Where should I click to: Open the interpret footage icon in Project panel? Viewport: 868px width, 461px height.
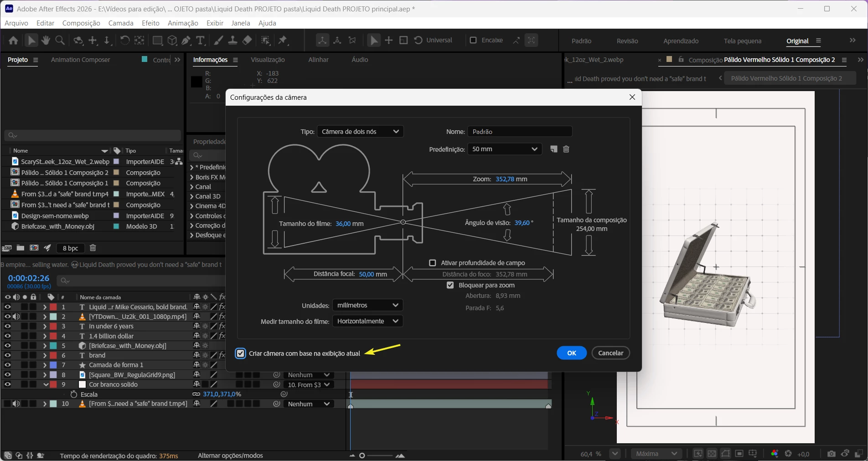[7, 248]
